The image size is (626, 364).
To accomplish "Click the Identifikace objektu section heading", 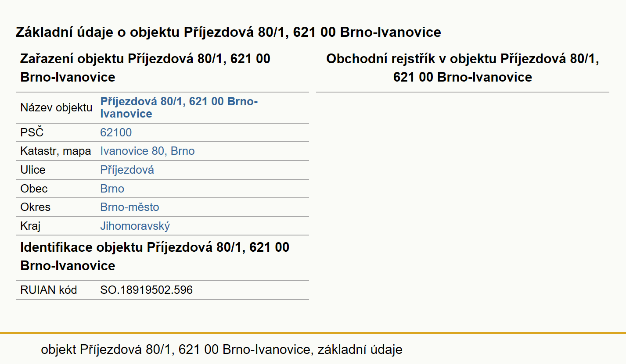I will tap(155, 256).
